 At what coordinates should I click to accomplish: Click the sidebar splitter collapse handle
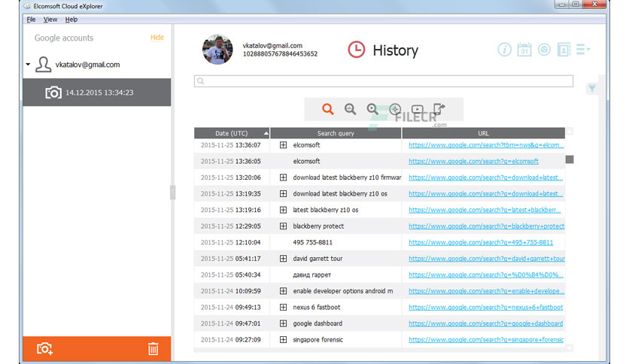pos(172,193)
